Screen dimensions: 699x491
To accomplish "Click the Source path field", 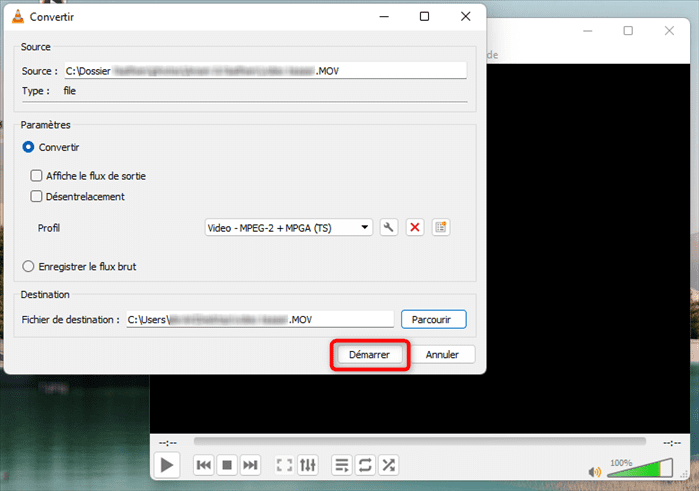I will coord(265,70).
